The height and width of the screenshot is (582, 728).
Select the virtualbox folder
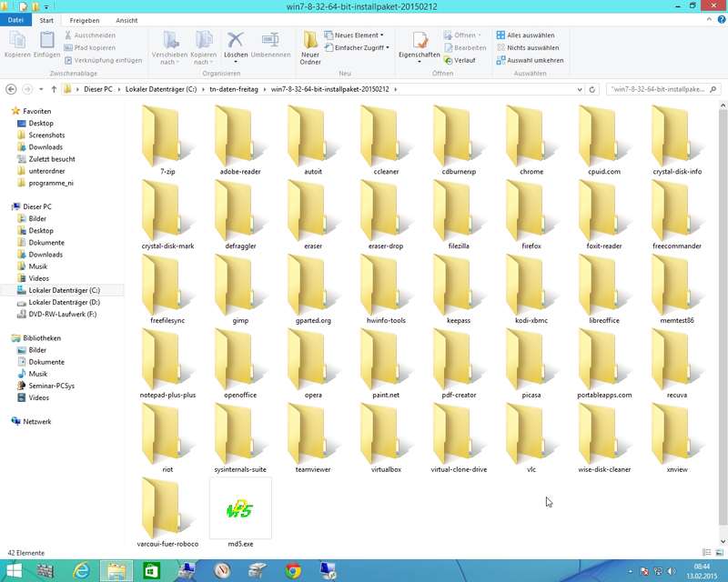pyautogui.click(x=386, y=438)
